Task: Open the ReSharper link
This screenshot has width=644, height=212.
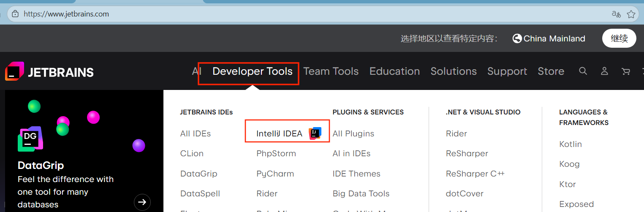Action: (x=467, y=153)
